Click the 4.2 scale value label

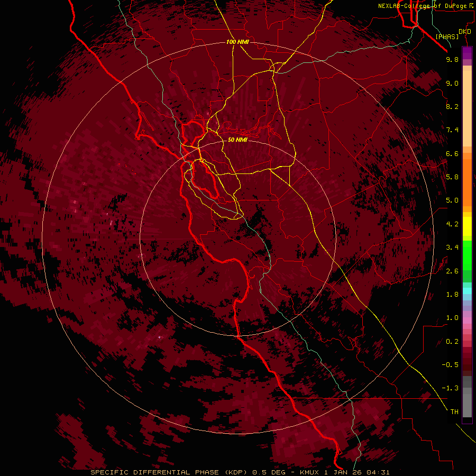pos(452,224)
